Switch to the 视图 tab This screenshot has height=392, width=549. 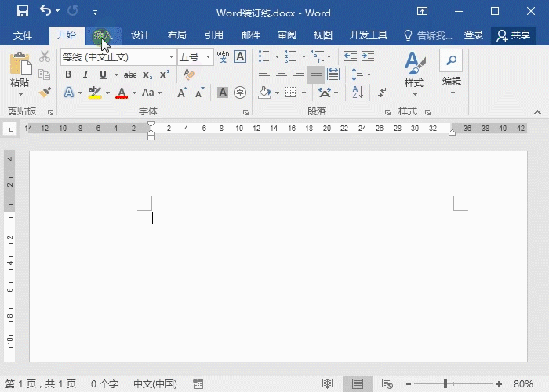click(x=323, y=35)
